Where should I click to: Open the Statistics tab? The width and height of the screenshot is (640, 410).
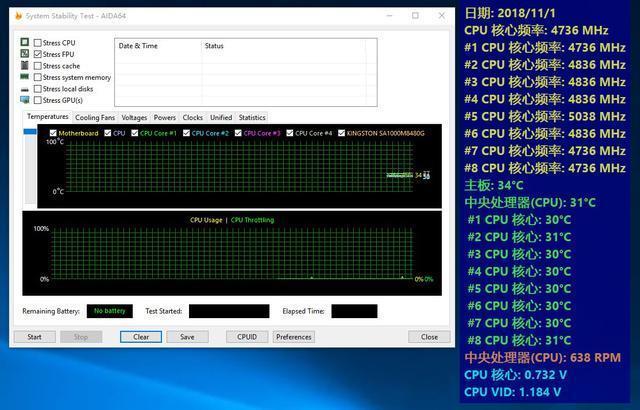[x=252, y=117]
